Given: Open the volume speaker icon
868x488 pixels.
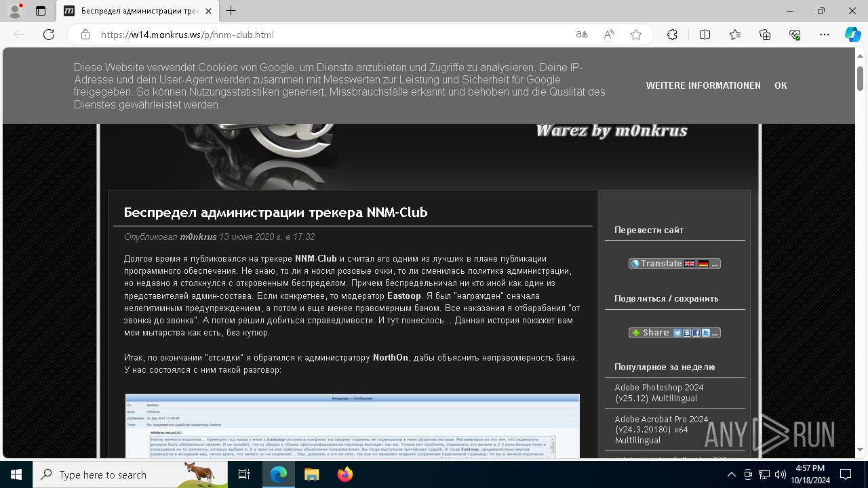Looking at the screenshot, I should coord(781,474).
